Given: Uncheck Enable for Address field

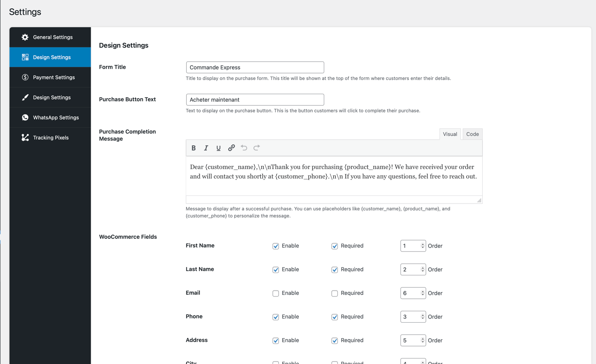Looking at the screenshot, I should tap(276, 341).
